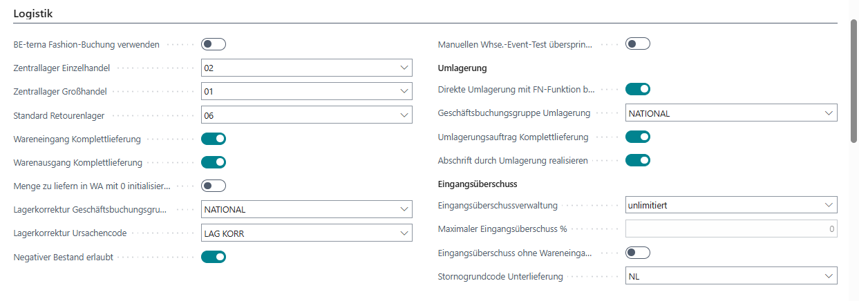The width and height of the screenshot is (868, 301).
Task: Expand Geschäftsbuchungsgruppe Umlagerung dropdown
Action: [829, 113]
